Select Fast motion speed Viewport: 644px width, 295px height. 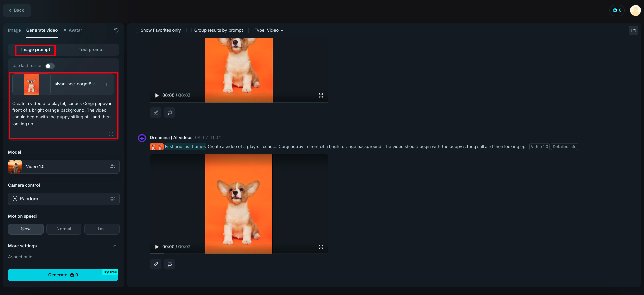[102, 229]
